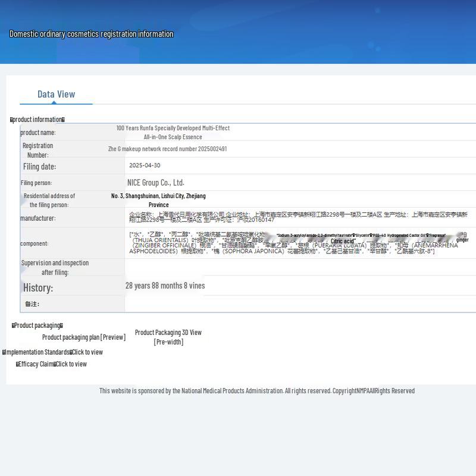Click the marker icon before Implementation Standards

click(x=4, y=352)
